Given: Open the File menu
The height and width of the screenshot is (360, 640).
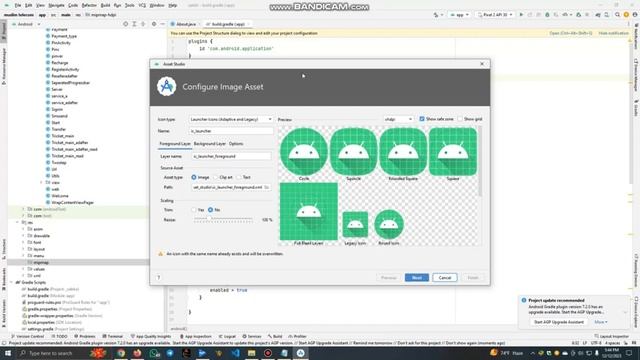Looking at the screenshot, I should (x=18, y=6).
